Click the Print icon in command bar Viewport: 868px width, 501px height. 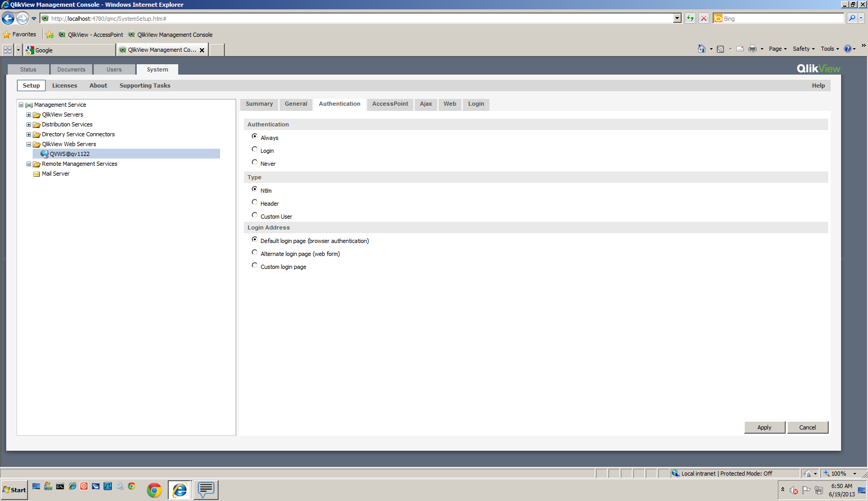click(753, 49)
